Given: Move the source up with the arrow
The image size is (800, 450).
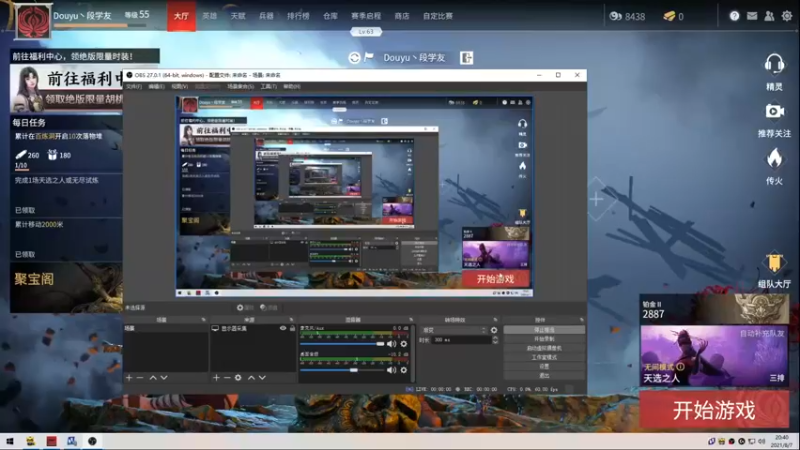Looking at the screenshot, I should click(251, 378).
